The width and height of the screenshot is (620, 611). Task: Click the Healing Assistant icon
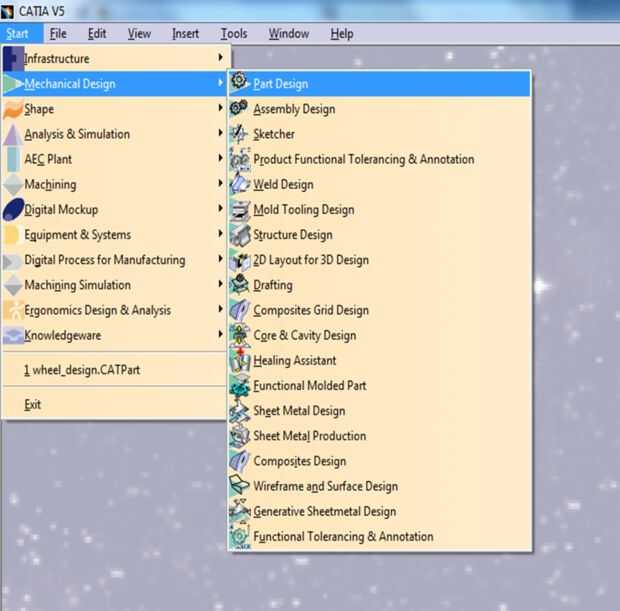(x=239, y=360)
